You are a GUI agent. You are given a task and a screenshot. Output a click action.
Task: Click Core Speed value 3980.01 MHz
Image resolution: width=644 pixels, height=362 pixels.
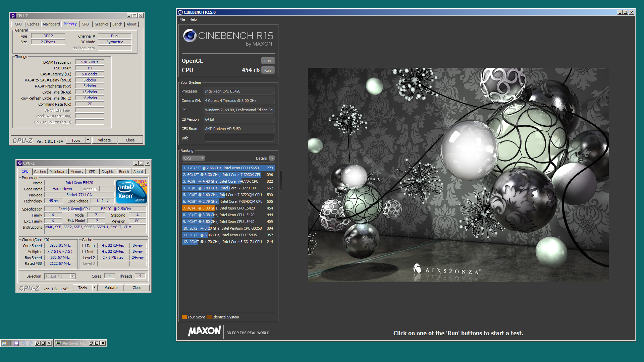[x=60, y=246]
